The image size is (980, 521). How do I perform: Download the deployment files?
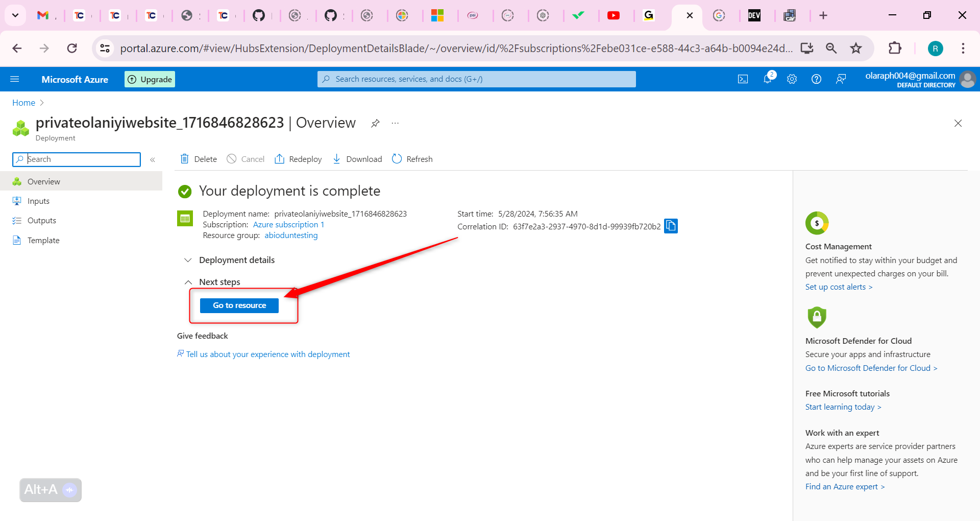(x=357, y=159)
